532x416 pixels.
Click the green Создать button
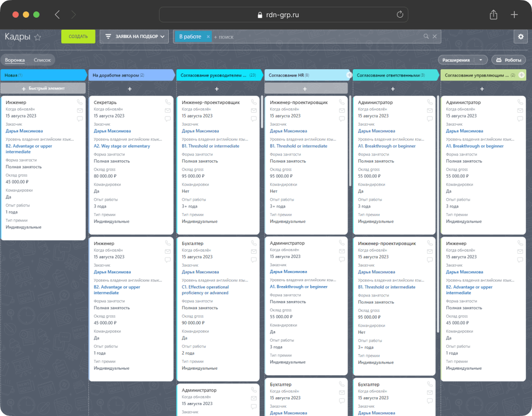pos(78,36)
